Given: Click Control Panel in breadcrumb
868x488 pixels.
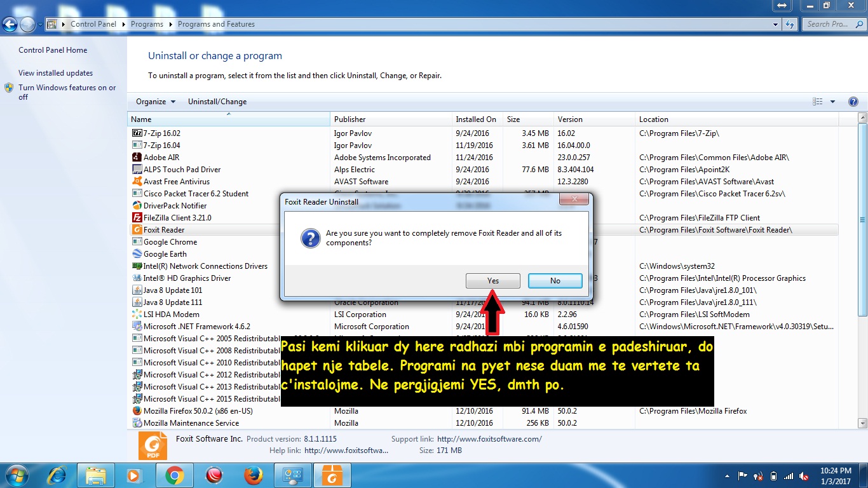Looking at the screenshot, I should tap(93, 24).
